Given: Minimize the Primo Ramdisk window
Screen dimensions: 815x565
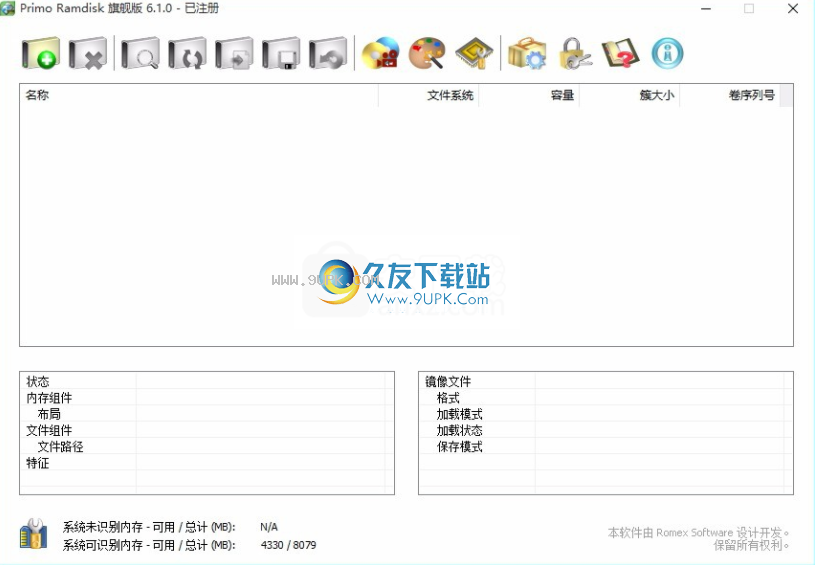Looking at the screenshot, I should tap(706, 9).
